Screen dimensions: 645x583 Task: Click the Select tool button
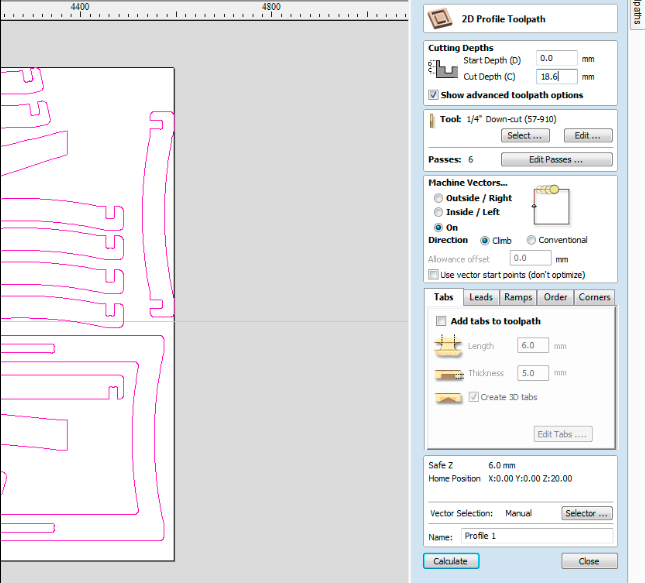(525, 136)
